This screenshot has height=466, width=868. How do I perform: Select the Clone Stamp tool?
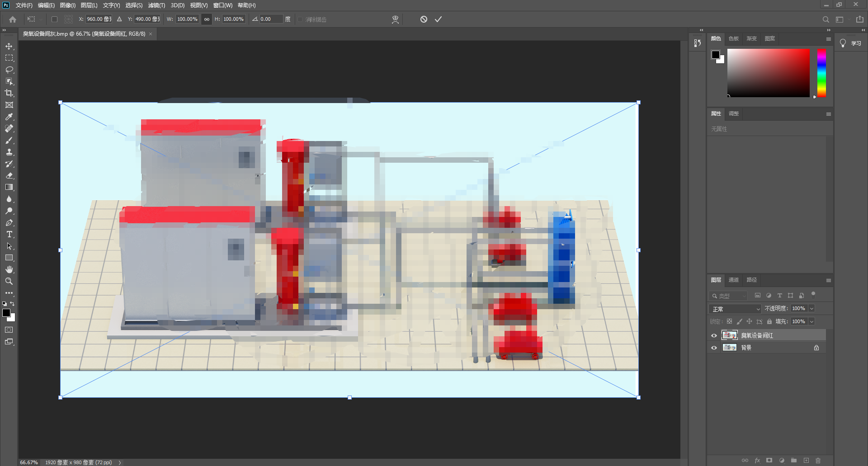(9, 152)
